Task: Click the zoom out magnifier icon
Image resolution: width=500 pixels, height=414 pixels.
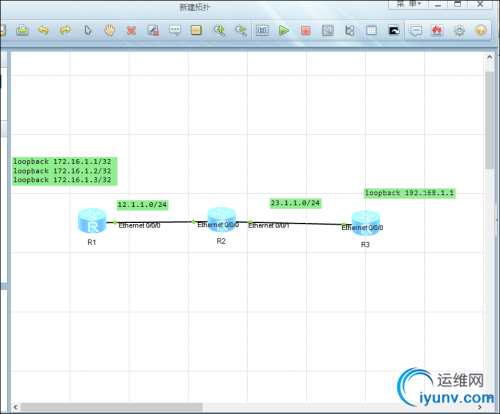Action: pos(240,30)
